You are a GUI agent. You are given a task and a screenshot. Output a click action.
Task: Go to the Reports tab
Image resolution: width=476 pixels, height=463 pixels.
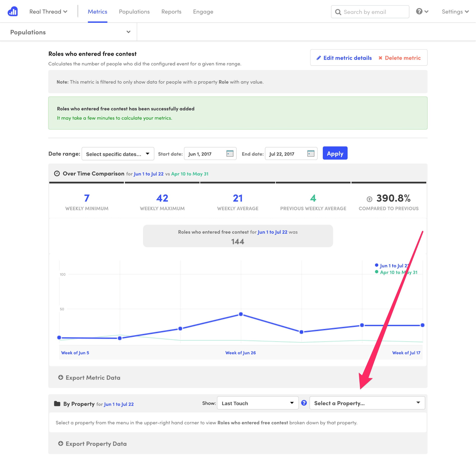tap(171, 12)
